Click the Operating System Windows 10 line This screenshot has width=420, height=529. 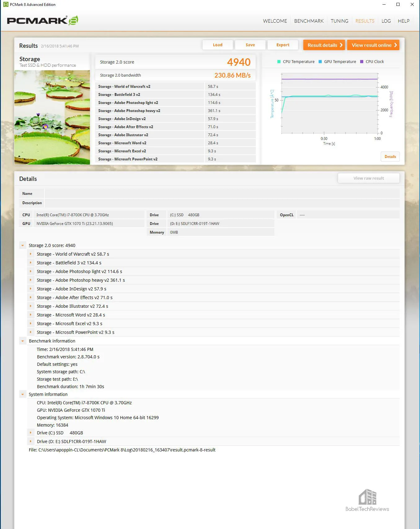98,418
